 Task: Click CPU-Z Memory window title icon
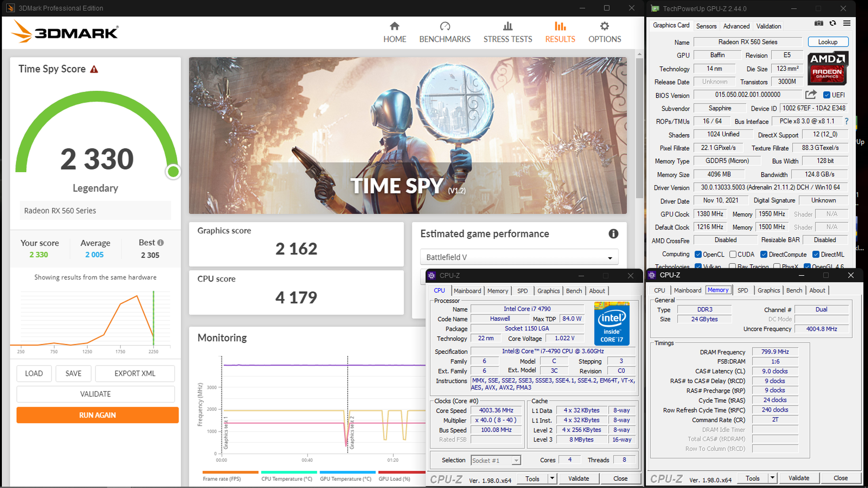(x=652, y=275)
